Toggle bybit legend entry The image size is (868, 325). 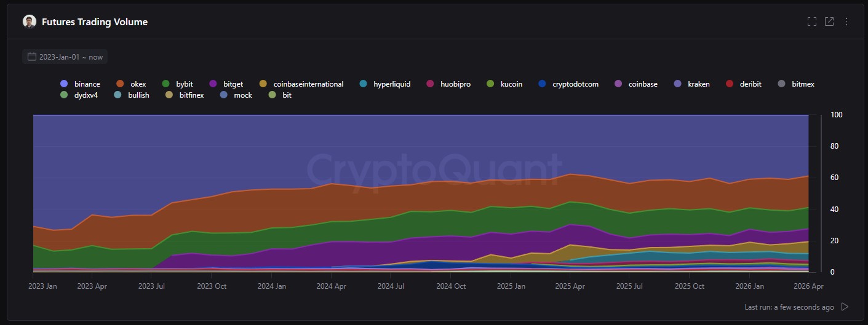click(184, 84)
